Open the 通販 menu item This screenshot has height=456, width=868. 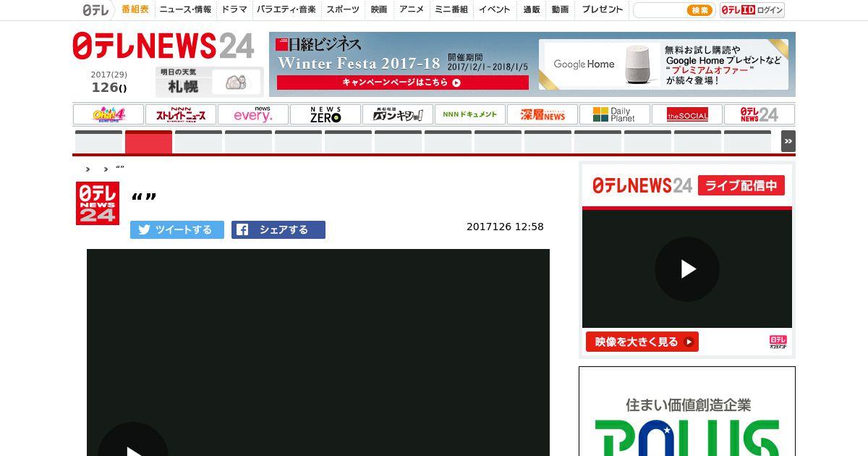click(532, 10)
